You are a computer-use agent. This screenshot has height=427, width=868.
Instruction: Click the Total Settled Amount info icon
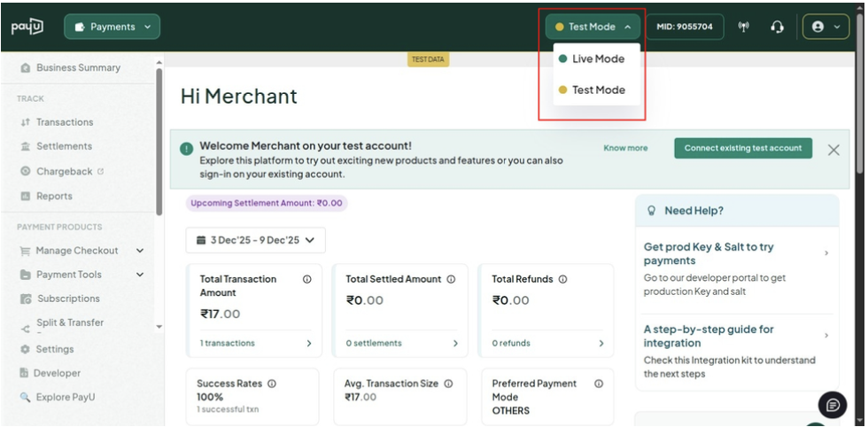451,279
